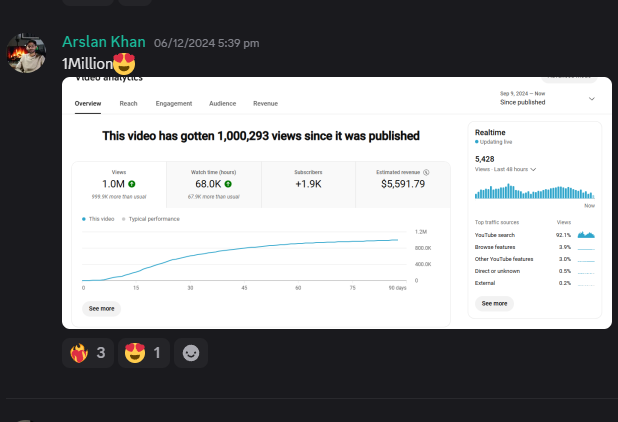This screenshot has height=422, width=618.
Task: Click the 'This video' chart legend item
Action: [98, 219]
